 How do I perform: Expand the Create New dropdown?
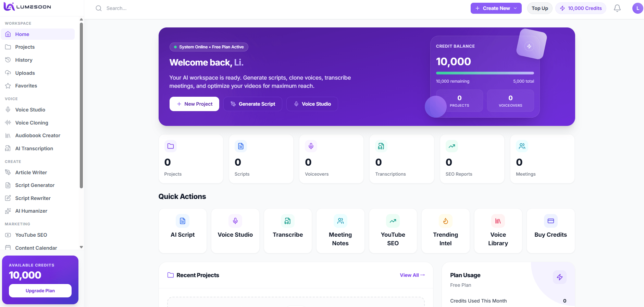(496, 8)
